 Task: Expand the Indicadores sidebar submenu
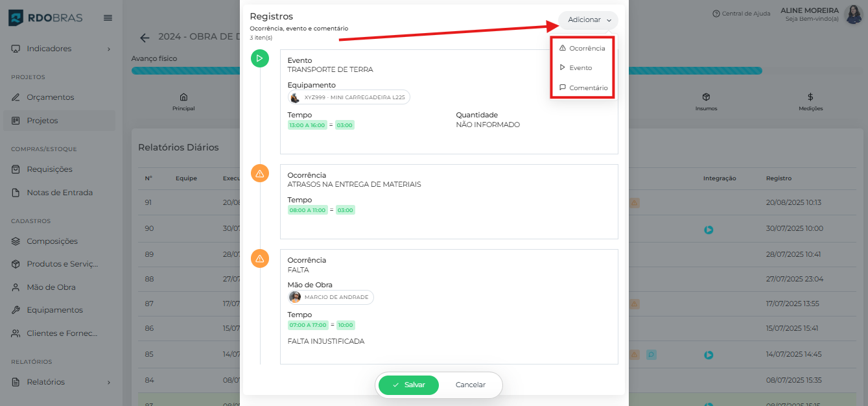tap(108, 49)
